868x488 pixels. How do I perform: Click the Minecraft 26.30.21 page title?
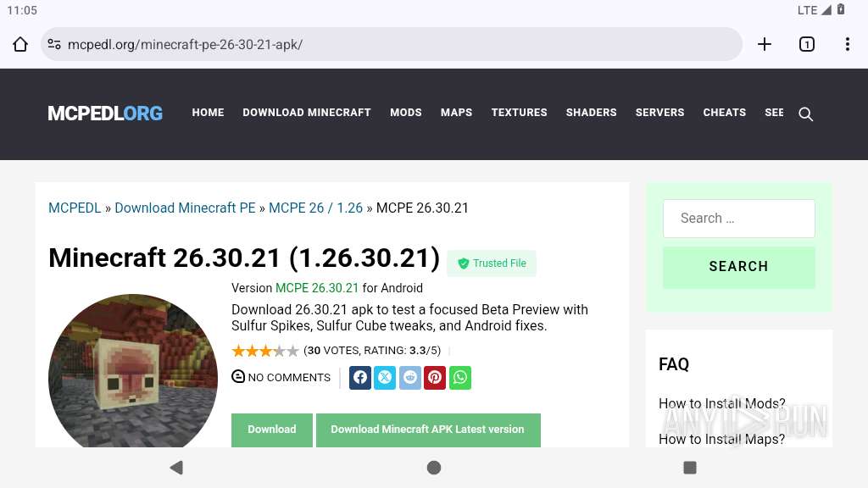tap(244, 258)
